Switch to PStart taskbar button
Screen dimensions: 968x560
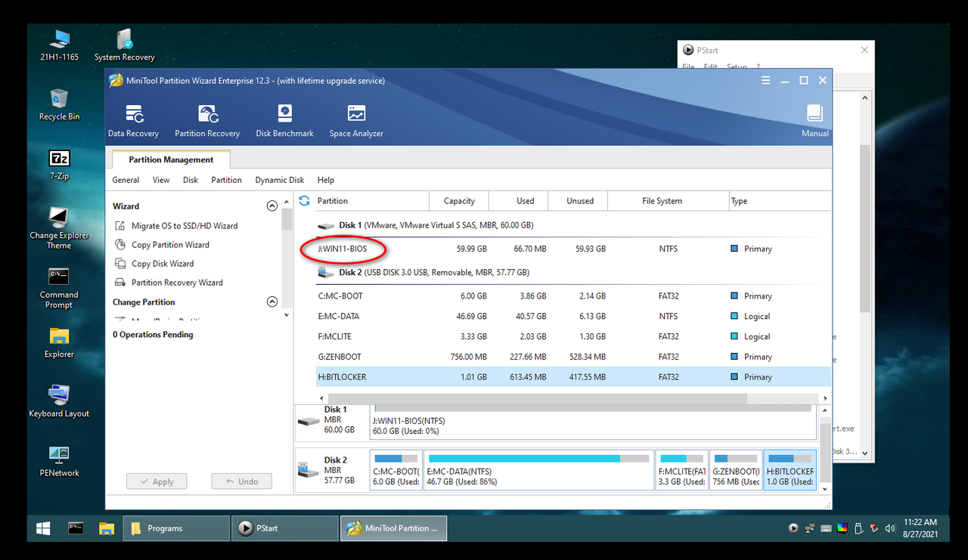pyautogui.click(x=285, y=528)
